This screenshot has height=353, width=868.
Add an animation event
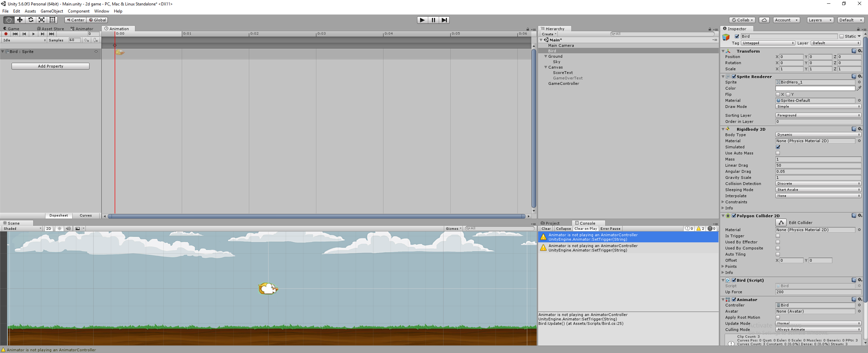click(x=96, y=40)
